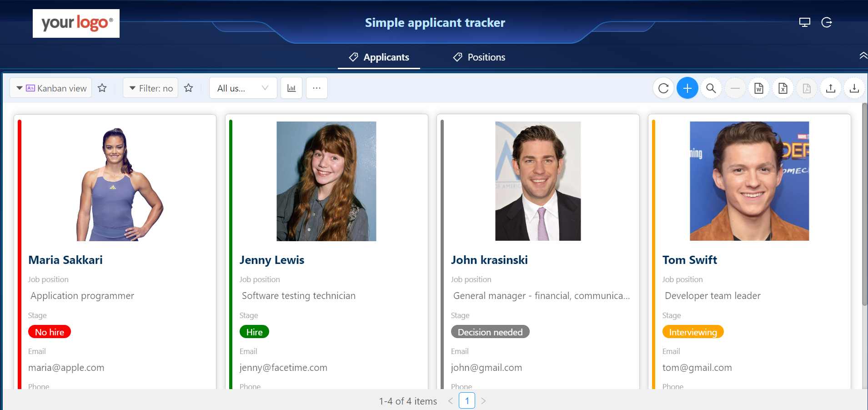Open the search magnifier tool

[x=711, y=88]
